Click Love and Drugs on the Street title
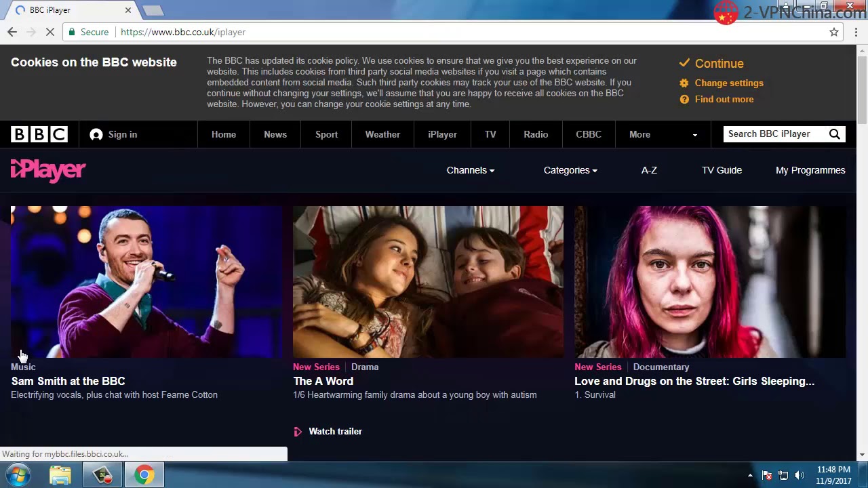The image size is (868, 488). click(694, 381)
